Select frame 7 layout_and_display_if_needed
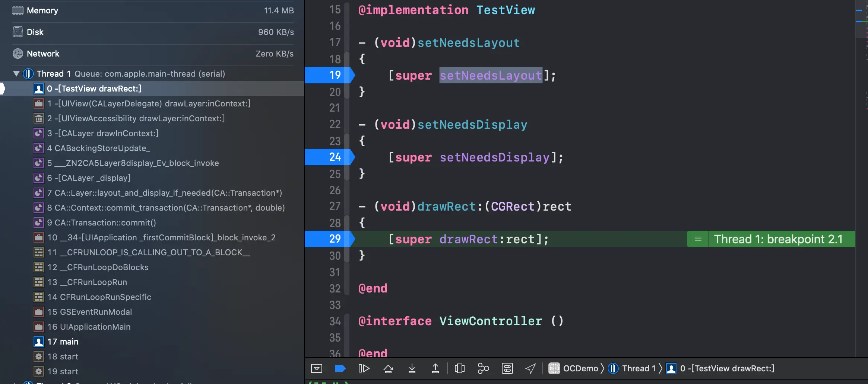This screenshot has width=868, height=384. click(152, 193)
